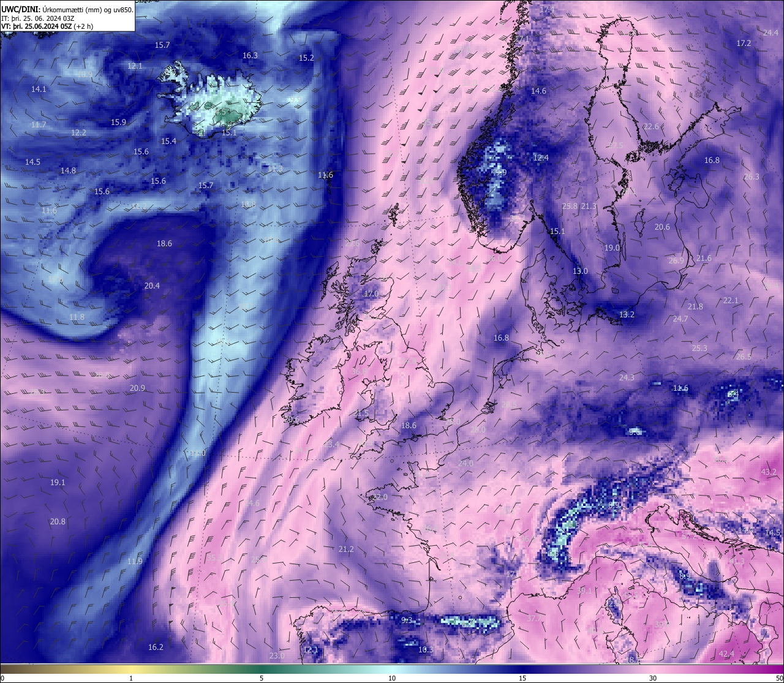Click the 5 tick on the color scale

point(262,678)
